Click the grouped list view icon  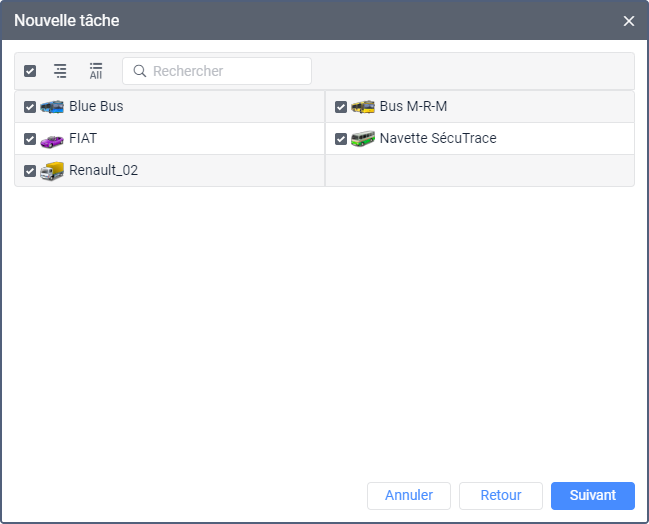pos(61,71)
